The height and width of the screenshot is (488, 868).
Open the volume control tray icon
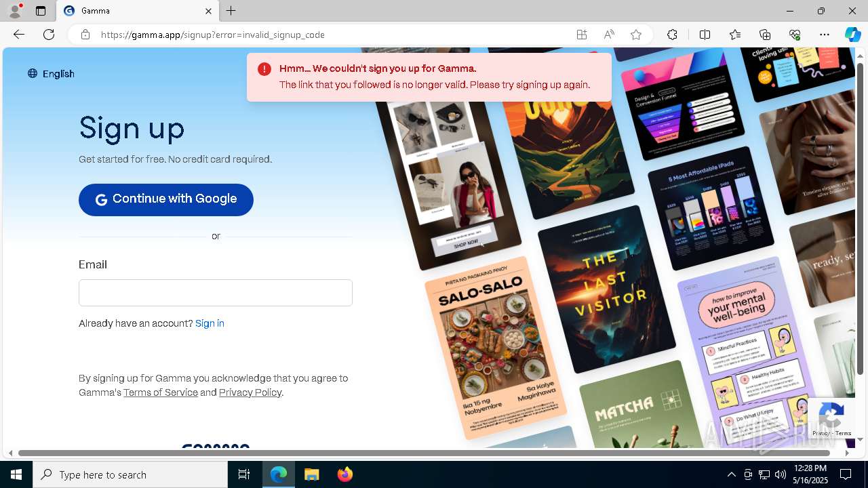(781, 474)
